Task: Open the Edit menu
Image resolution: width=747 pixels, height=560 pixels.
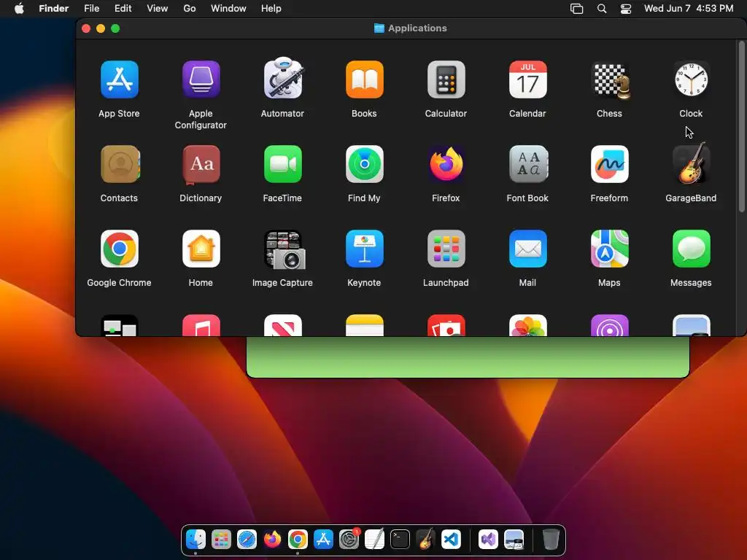Action: point(123,9)
